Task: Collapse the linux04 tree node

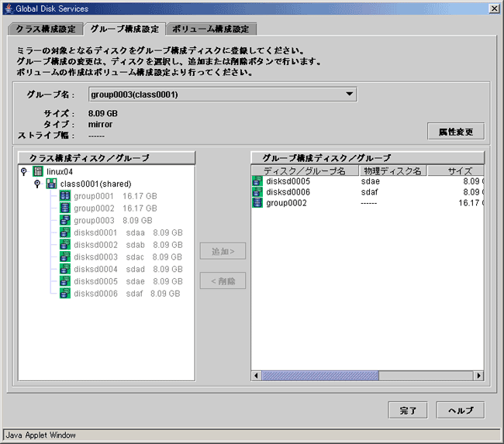Action: pyautogui.click(x=25, y=170)
